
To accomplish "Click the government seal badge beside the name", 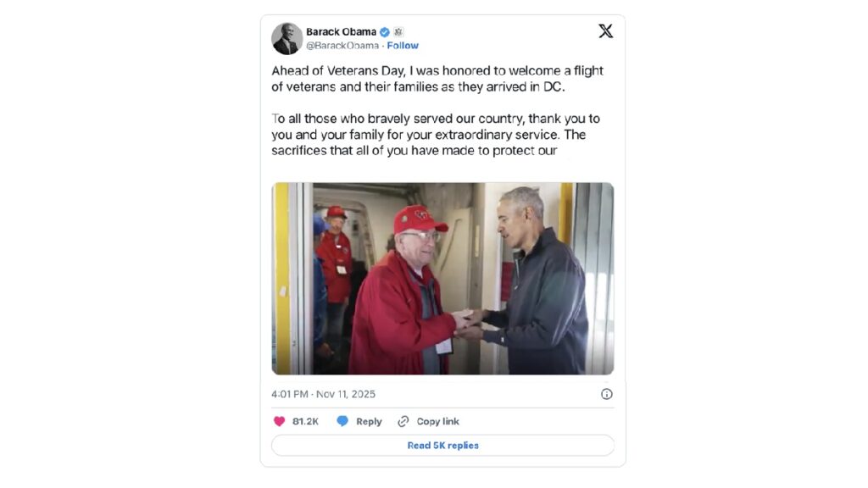I will click(398, 32).
